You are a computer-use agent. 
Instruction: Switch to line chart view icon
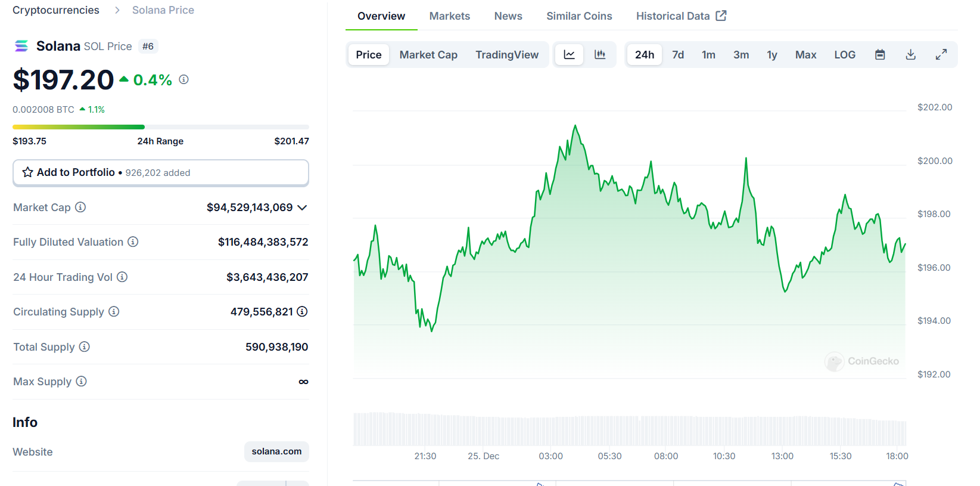click(570, 55)
